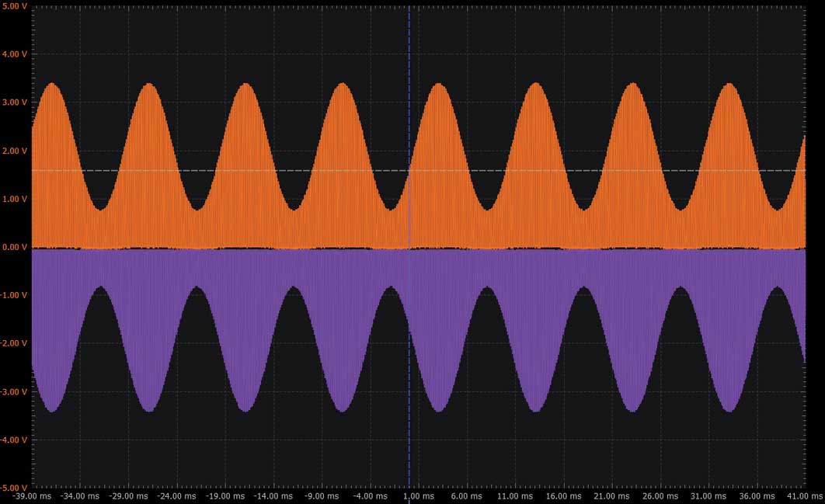The height and width of the screenshot is (504, 825).
Task: Select the gray dashed horizontal trigger level line
Action: 419,170
